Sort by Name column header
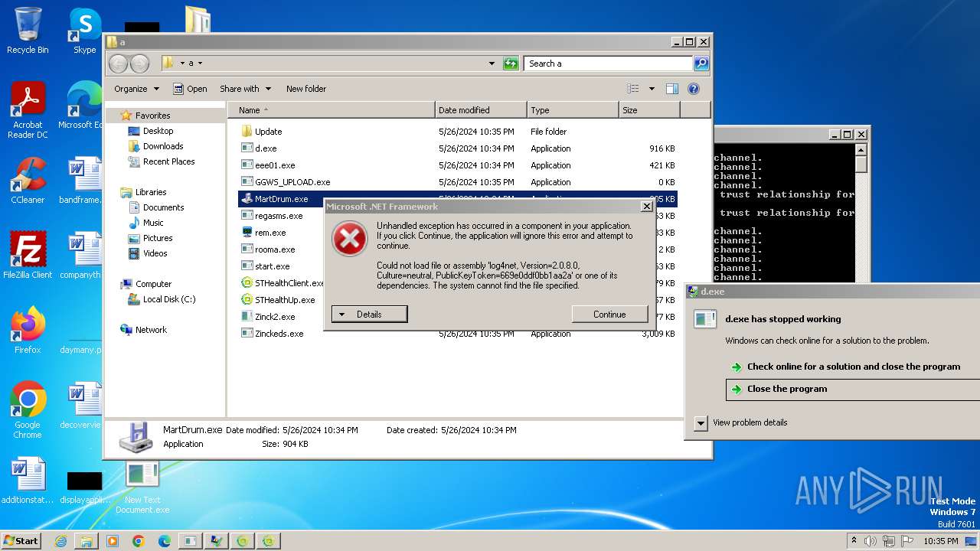Viewport: 980px width, 551px height. [x=331, y=110]
